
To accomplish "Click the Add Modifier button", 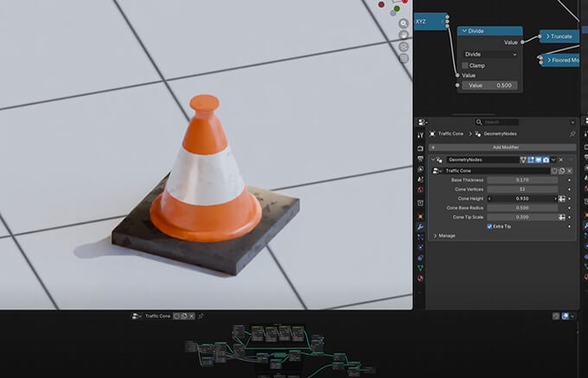I will click(x=502, y=148).
